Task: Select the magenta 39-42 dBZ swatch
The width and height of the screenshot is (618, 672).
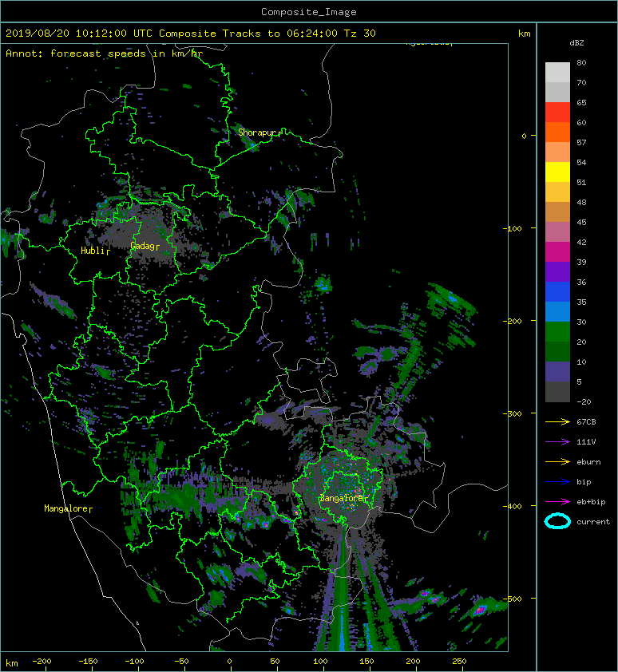Action: pyautogui.click(x=557, y=251)
